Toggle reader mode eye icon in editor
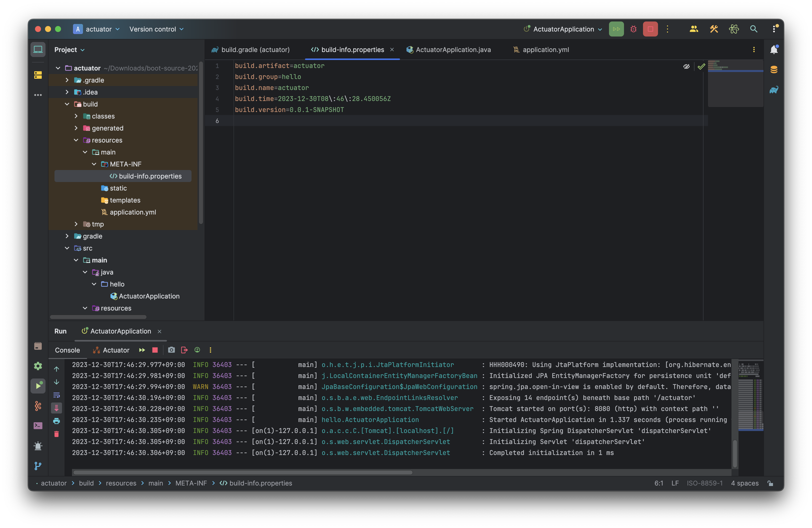Image resolution: width=812 pixels, height=528 pixels. tap(686, 66)
